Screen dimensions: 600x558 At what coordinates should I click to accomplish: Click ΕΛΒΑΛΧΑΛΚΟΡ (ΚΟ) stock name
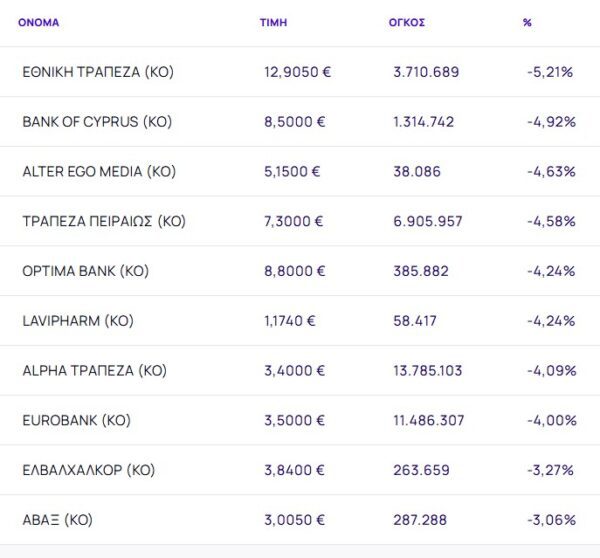89,470
